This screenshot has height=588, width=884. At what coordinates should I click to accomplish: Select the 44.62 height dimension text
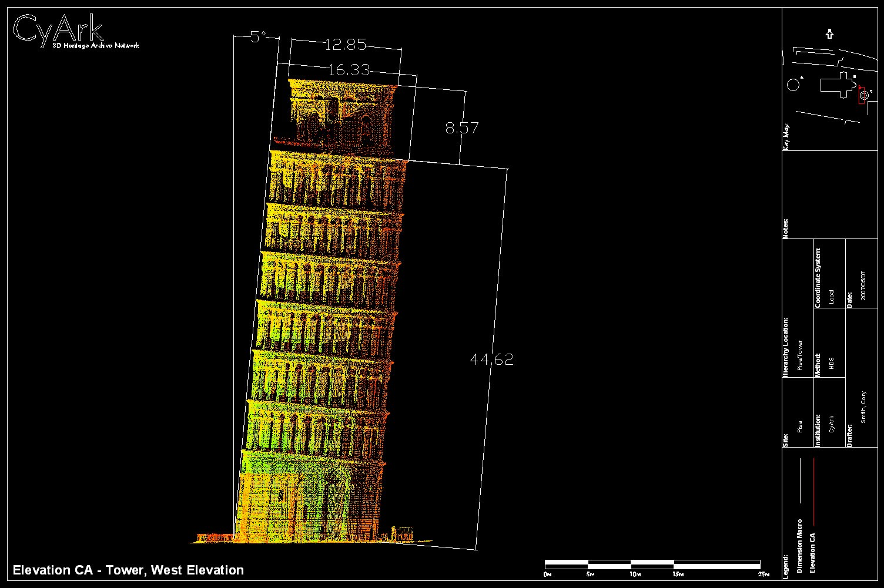pyautogui.click(x=493, y=358)
